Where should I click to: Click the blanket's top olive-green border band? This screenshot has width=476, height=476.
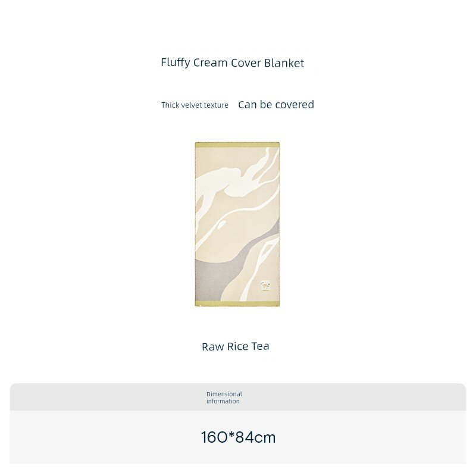click(x=237, y=145)
